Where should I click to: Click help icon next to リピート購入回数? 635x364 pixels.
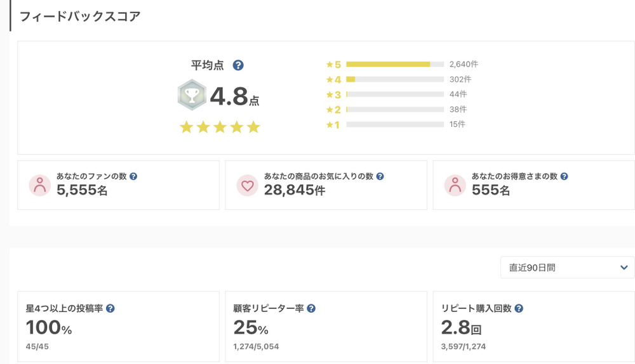(x=519, y=309)
